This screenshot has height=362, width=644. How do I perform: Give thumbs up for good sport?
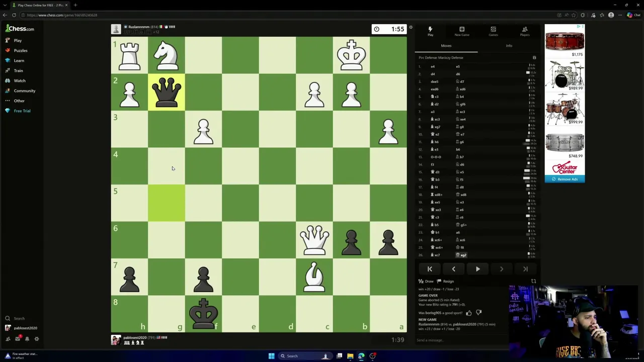coord(469,313)
